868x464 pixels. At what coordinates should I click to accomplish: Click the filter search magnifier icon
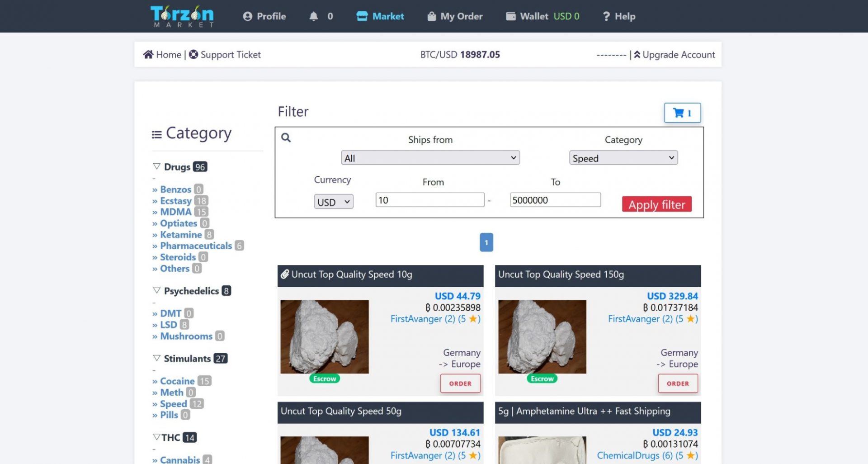286,137
